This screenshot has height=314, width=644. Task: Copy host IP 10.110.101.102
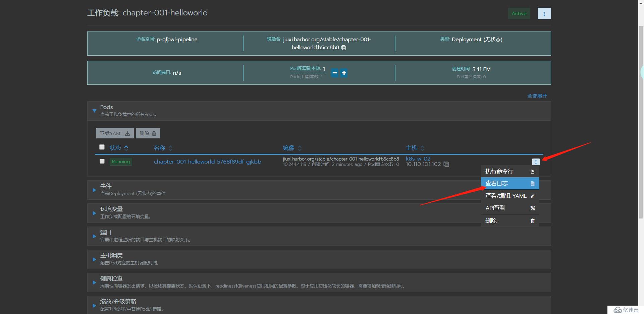pyautogui.click(x=446, y=164)
